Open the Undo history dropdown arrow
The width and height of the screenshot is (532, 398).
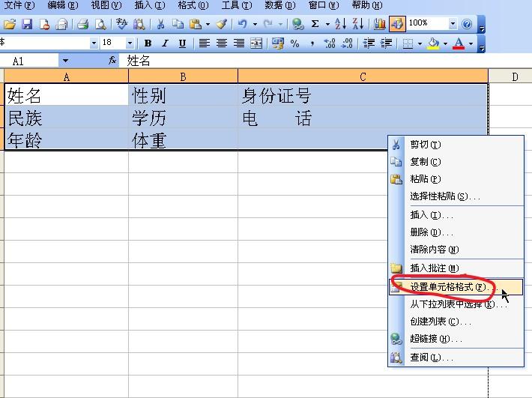[255, 25]
